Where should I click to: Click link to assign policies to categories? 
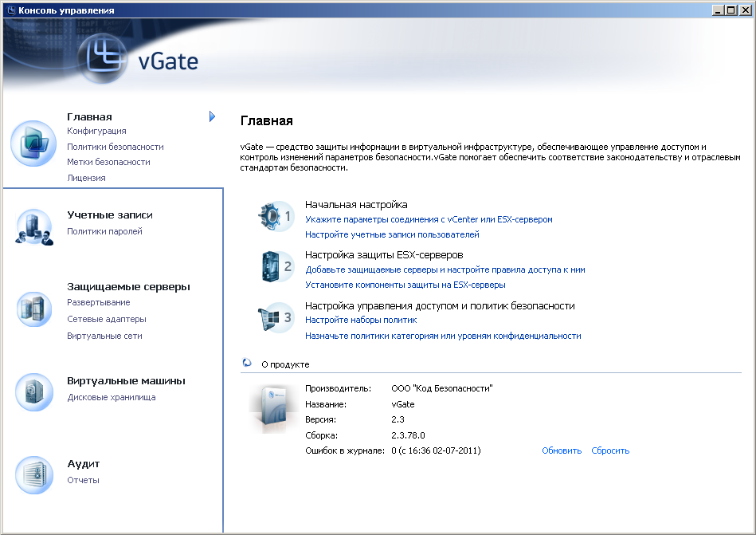443,336
